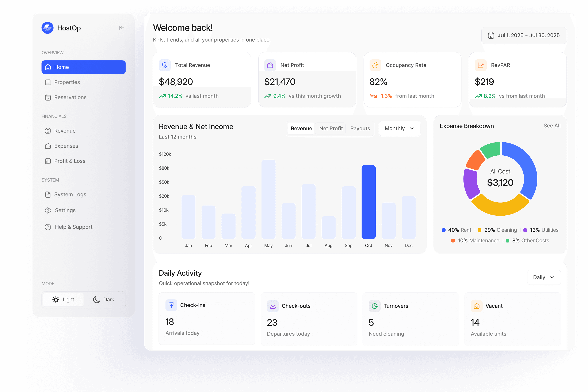Screen dimensions: 588x392
Task: Click the Net Profit wallet icon
Action: [270, 65]
